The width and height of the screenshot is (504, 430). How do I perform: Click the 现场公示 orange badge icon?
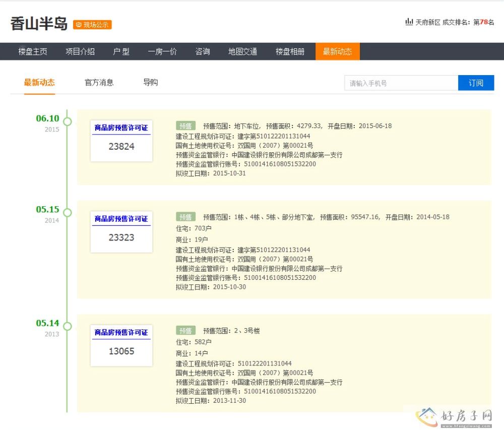[x=92, y=25]
